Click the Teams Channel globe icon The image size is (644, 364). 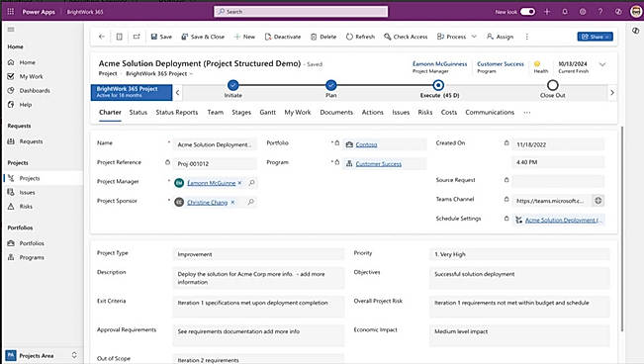pyautogui.click(x=598, y=201)
